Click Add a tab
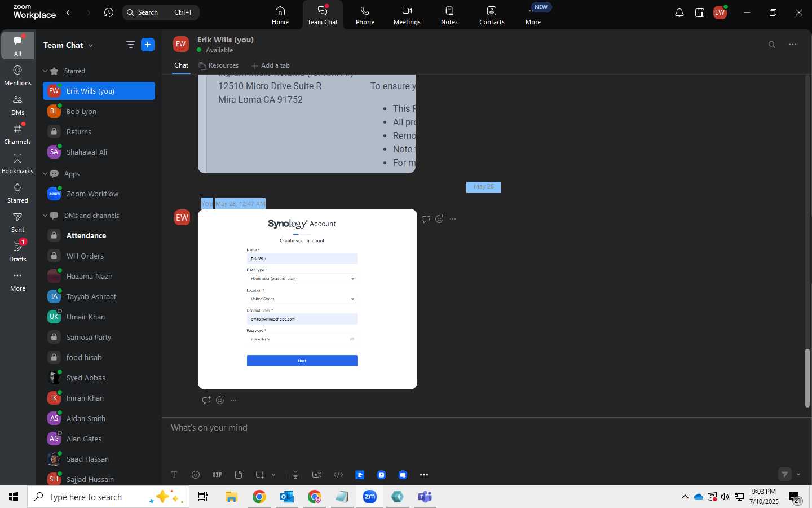This screenshot has height=508, width=812. [271, 65]
